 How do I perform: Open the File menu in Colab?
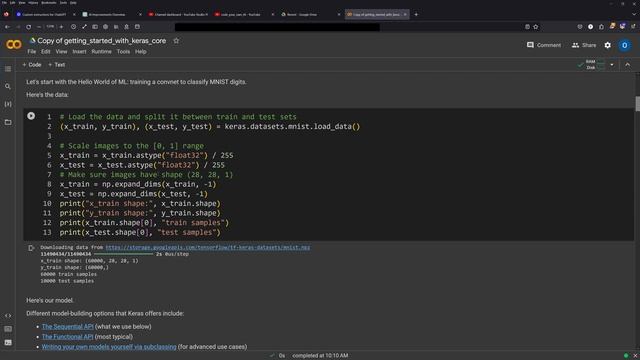(31, 52)
